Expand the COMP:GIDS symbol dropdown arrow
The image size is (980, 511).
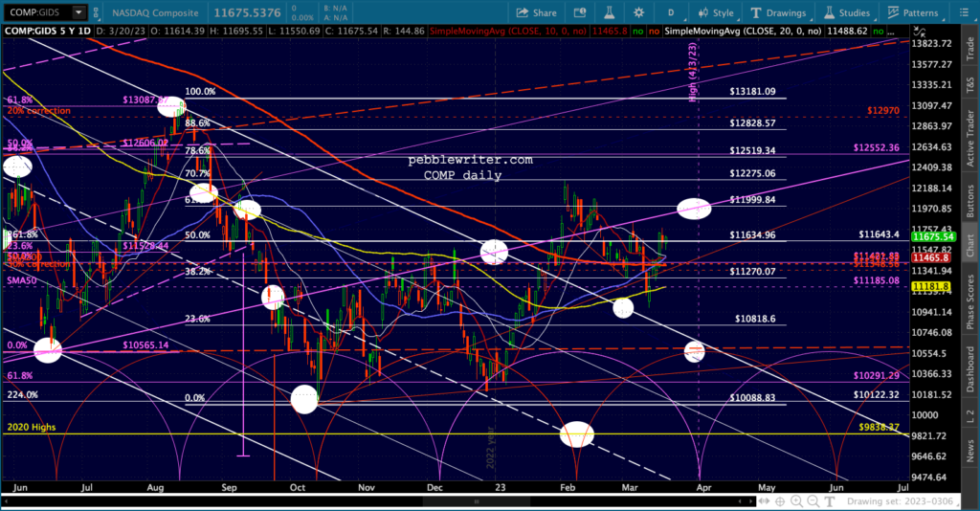click(78, 12)
